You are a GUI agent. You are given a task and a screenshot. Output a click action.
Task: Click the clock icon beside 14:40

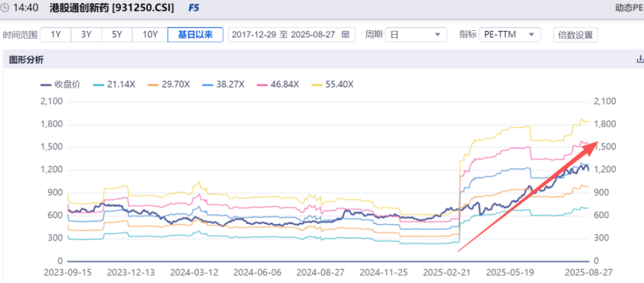4,8
